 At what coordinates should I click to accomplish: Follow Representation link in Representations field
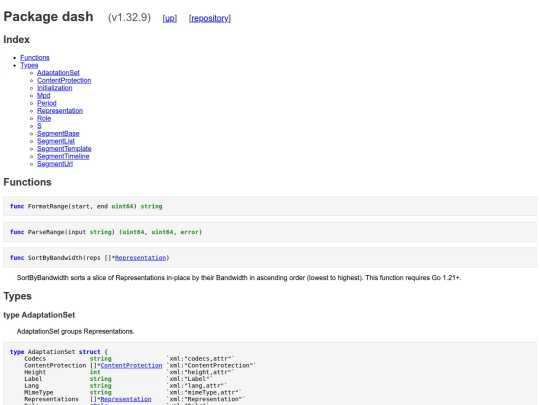[x=126, y=399]
